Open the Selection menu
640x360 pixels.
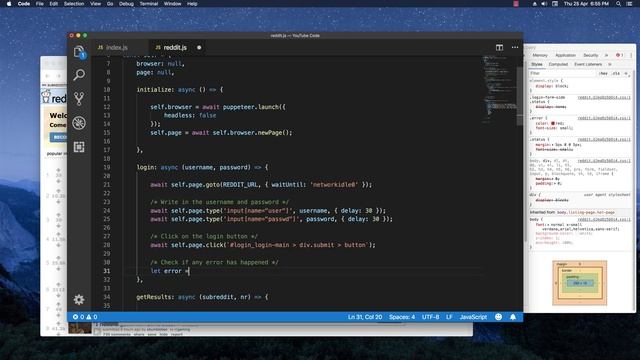pos(74,4)
